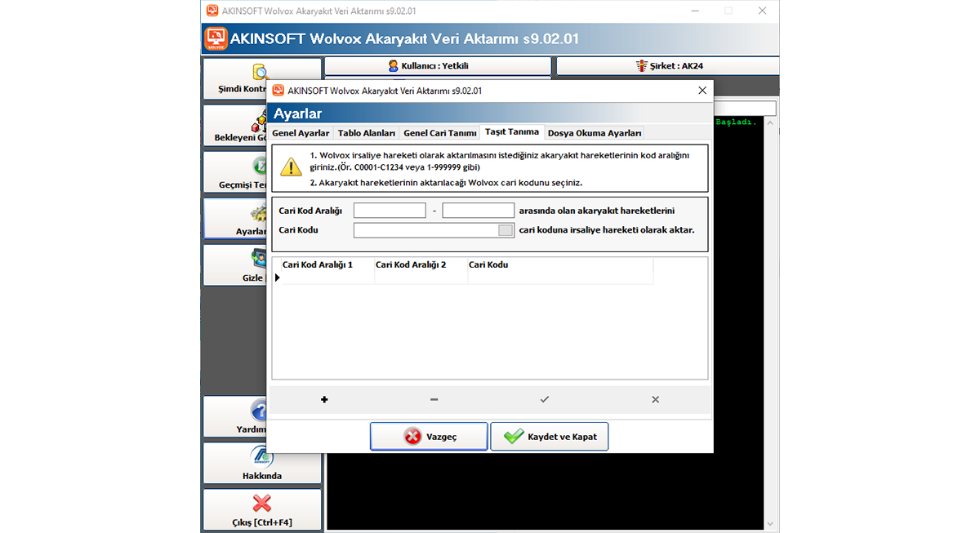980x533 pixels.
Task: Switch to the Genel Ayarlar tab
Action: (301, 133)
